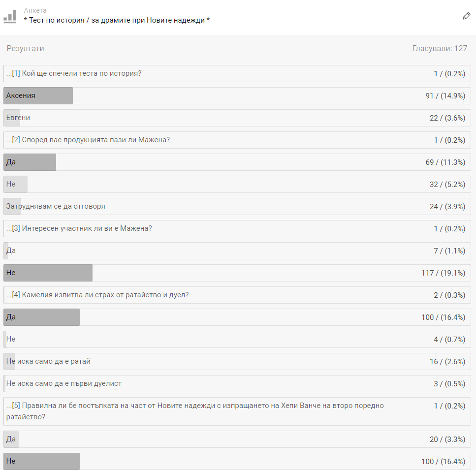Click question 3 about Мажена participant
This screenshot has width=476, height=470.
[237, 228]
